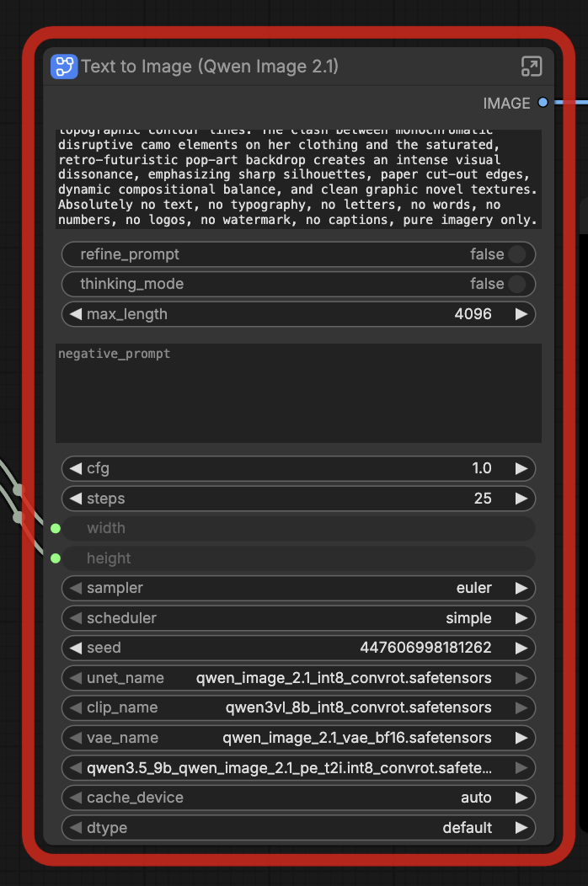
Task: Decrease cfg with the left arrow
Action: [x=76, y=468]
